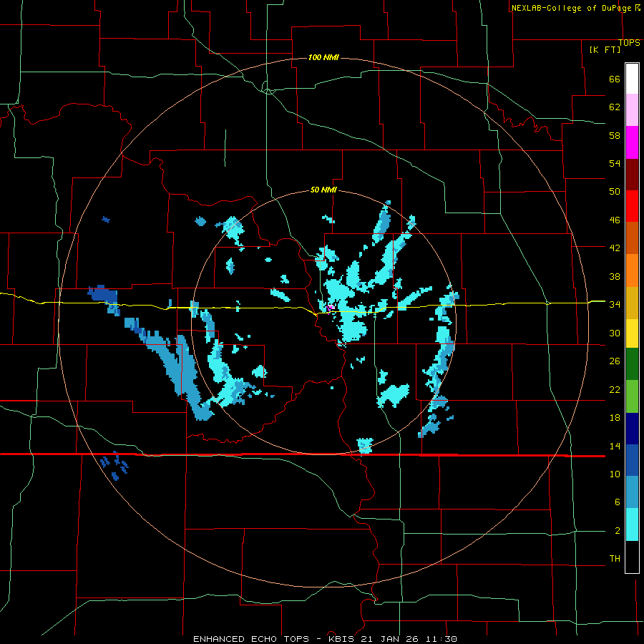Viewport: 644px width, 644px height.
Task: Click the legend value 34
Action: click(615, 304)
